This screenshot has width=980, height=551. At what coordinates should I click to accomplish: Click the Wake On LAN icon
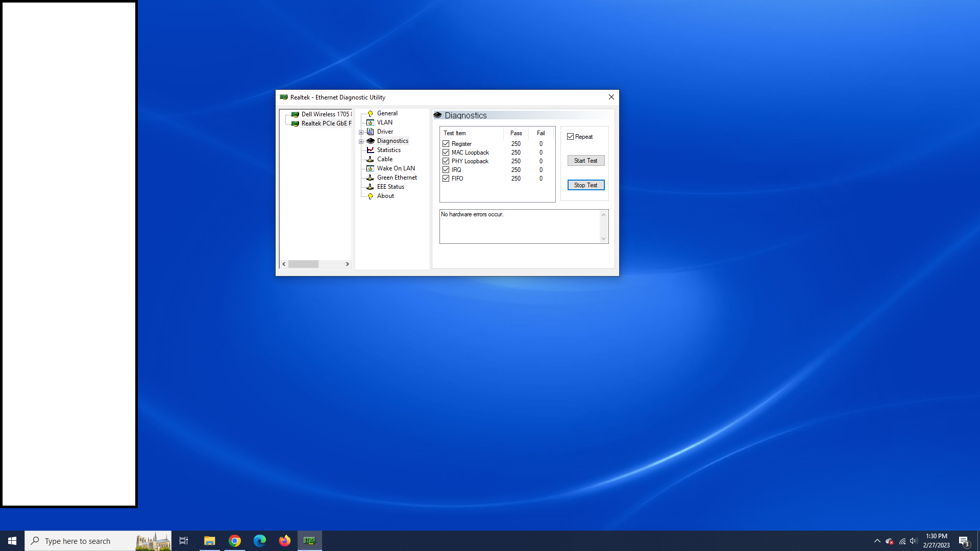tap(371, 168)
